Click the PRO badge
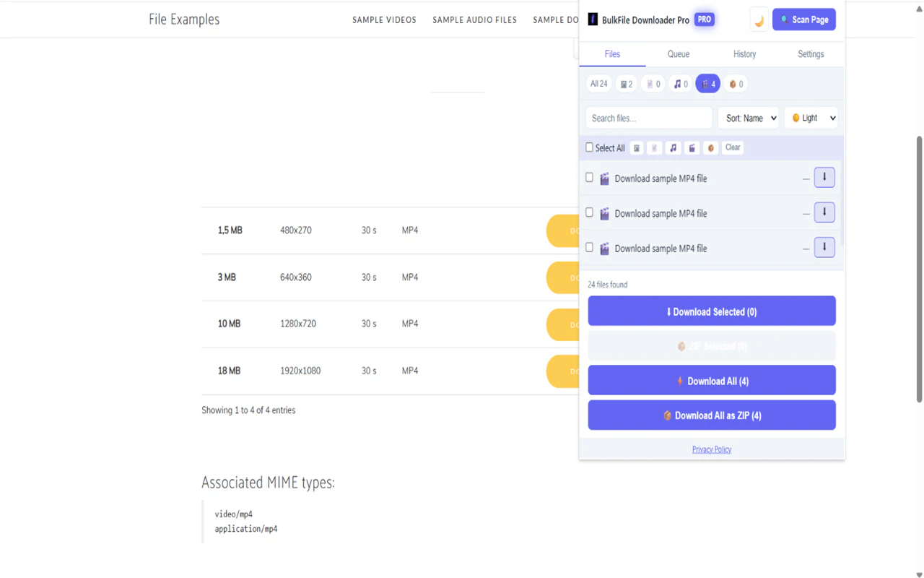The image size is (924, 578). tap(705, 20)
